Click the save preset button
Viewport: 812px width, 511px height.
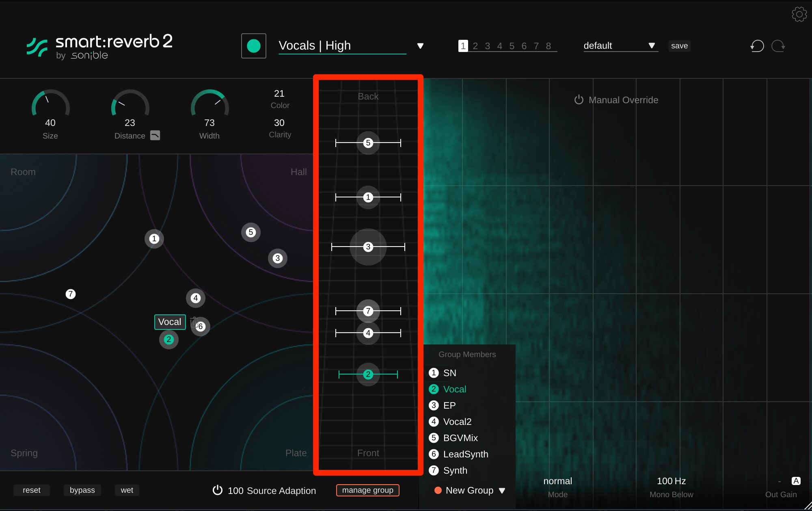679,46
